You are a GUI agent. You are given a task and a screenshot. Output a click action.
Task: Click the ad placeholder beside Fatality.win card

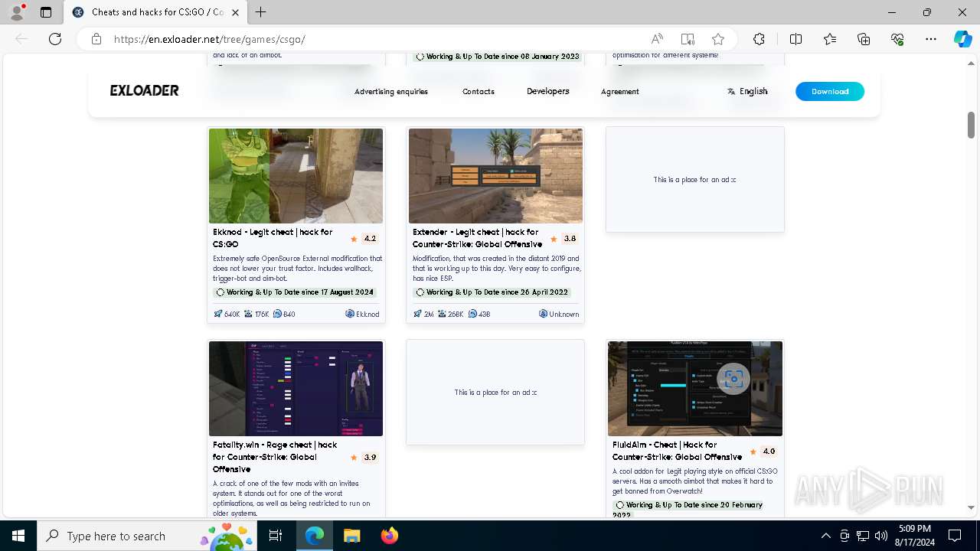[x=495, y=392]
